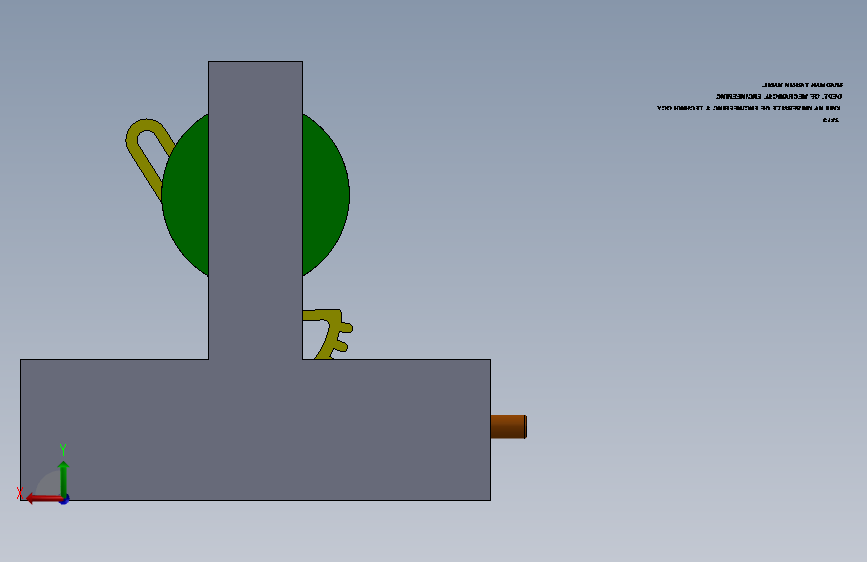
Task: Click the blue Z axis dot
Action: [65, 499]
